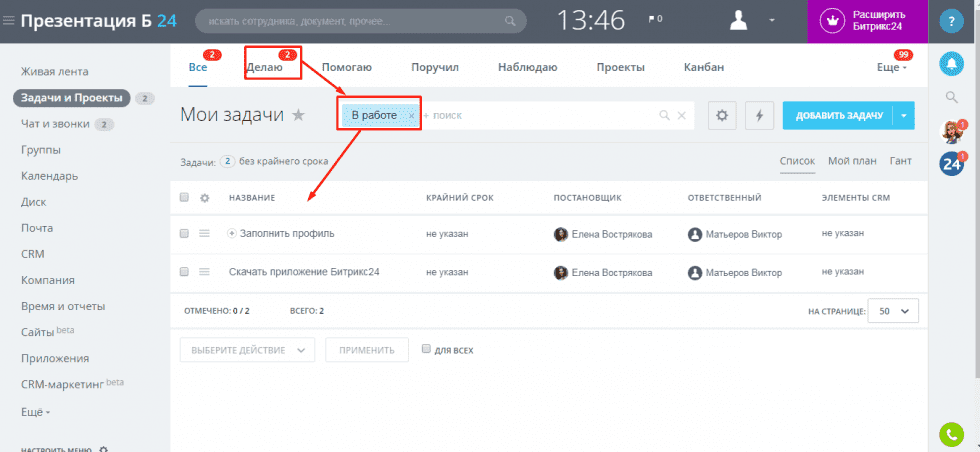Click the 'Добавить задачу' button
Screen dimensions: 980x452
838,116
